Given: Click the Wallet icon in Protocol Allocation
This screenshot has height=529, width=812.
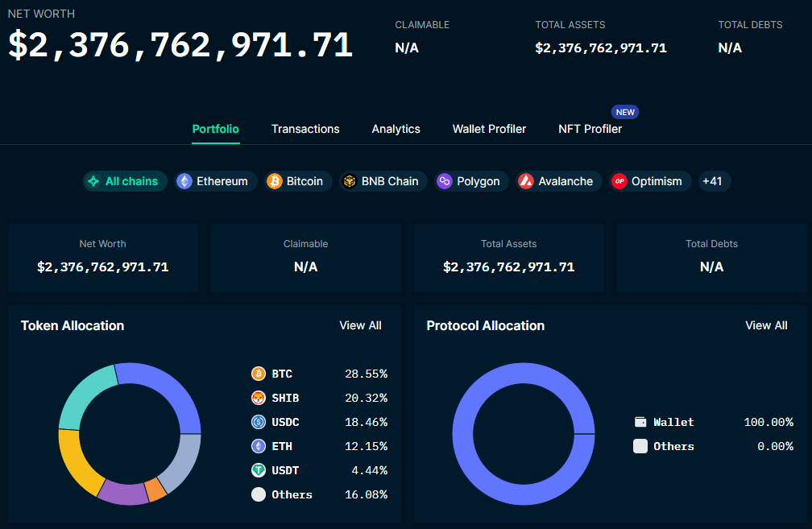Looking at the screenshot, I should [x=640, y=422].
